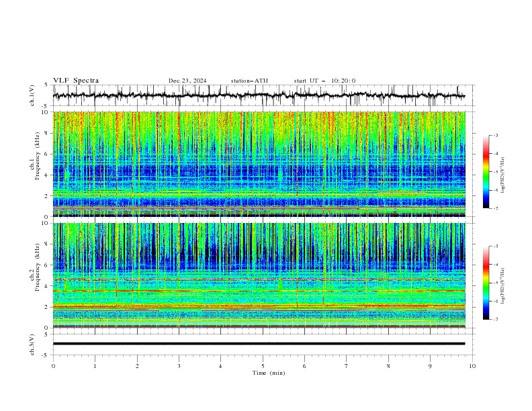Click time axis tick label "6"
The height and width of the screenshot is (411, 532).
click(x=304, y=366)
